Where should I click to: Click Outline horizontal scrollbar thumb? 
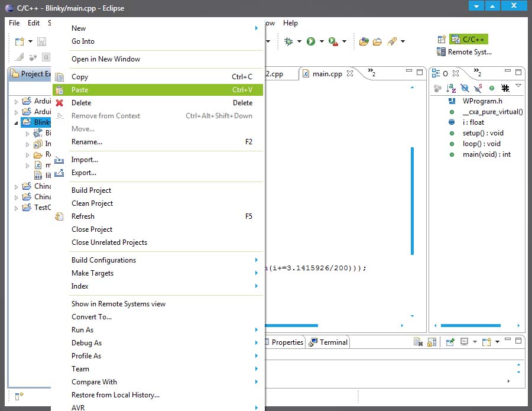[x=471, y=325]
